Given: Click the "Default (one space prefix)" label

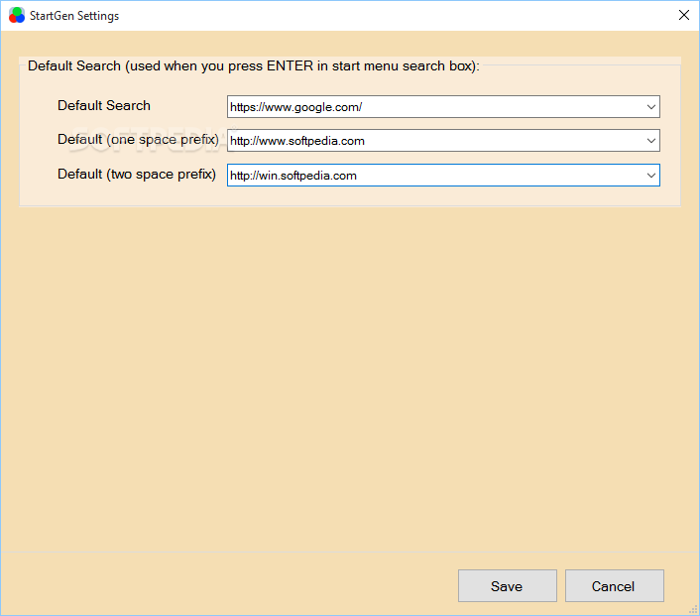Looking at the screenshot, I should tap(138, 140).
